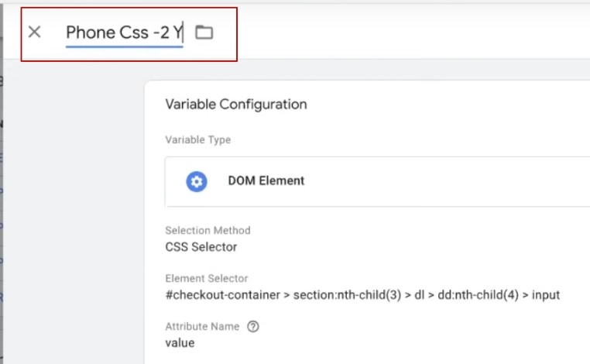Select the DOM Element variable type row
The image size is (590, 364).
click(x=387, y=181)
